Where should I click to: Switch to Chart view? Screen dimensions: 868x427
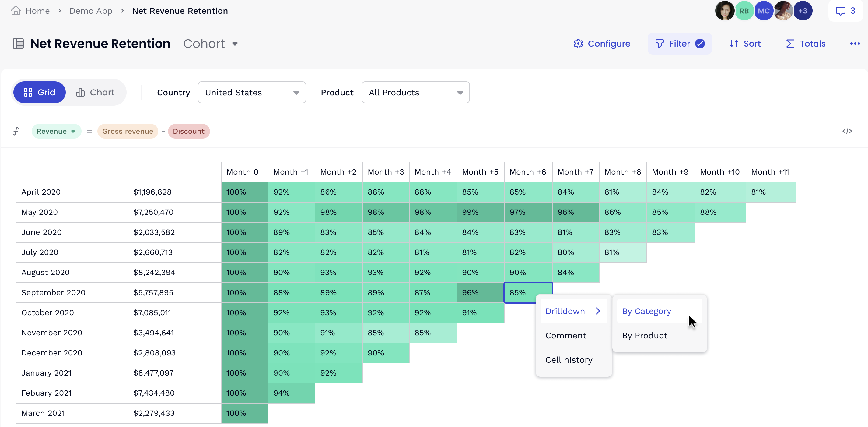coord(95,92)
